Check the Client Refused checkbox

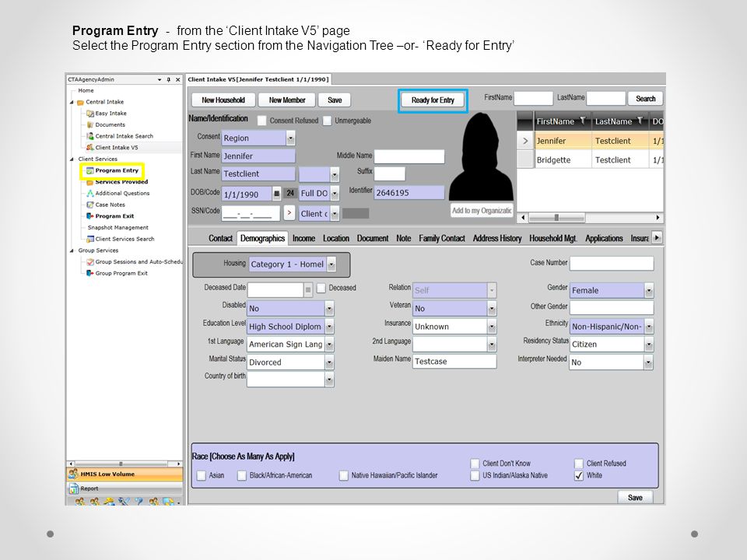579,464
